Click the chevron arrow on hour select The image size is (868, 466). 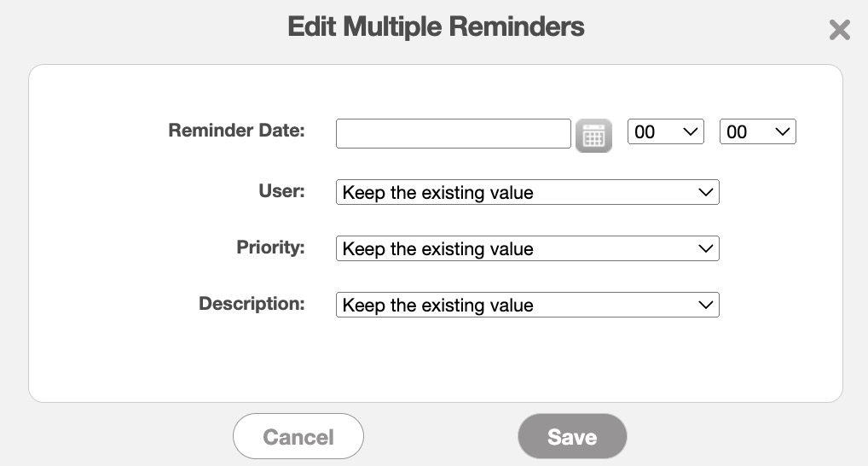point(690,132)
